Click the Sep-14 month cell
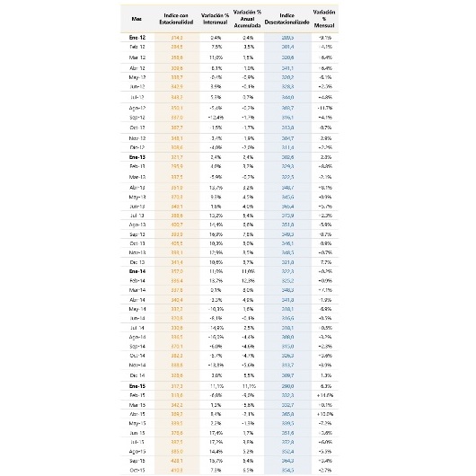 (137, 347)
